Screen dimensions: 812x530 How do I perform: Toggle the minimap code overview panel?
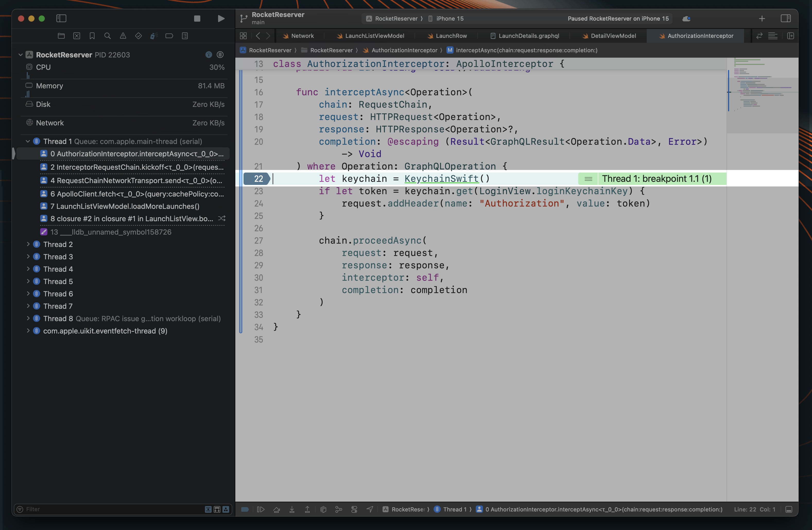773,36
